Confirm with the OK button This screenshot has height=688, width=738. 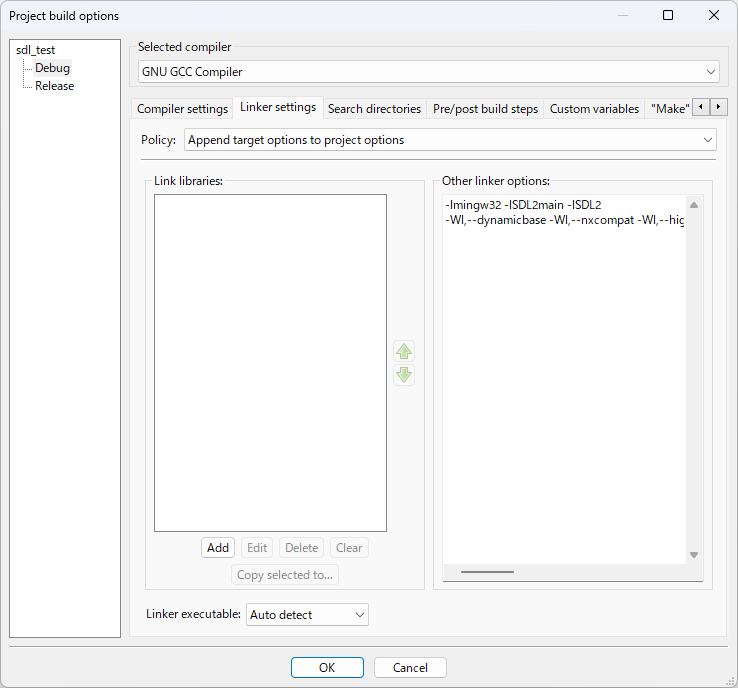pyautogui.click(x=327, y=667)
